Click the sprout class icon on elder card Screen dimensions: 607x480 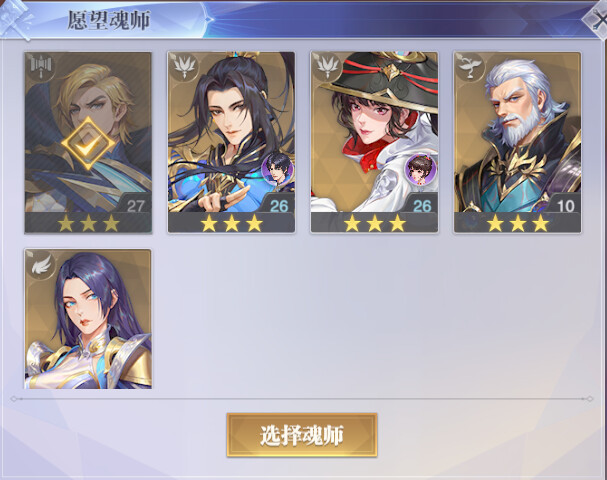click(x=470, y=66)
